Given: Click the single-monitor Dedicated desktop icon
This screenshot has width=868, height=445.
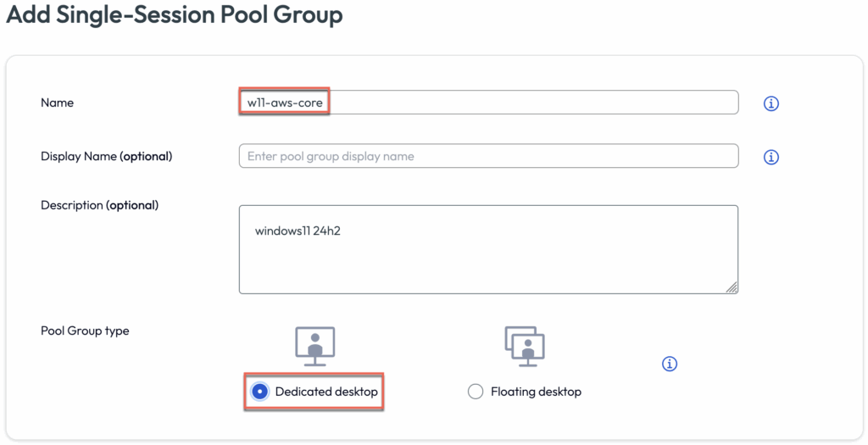Looking at the screenshot, I should 314,346.
